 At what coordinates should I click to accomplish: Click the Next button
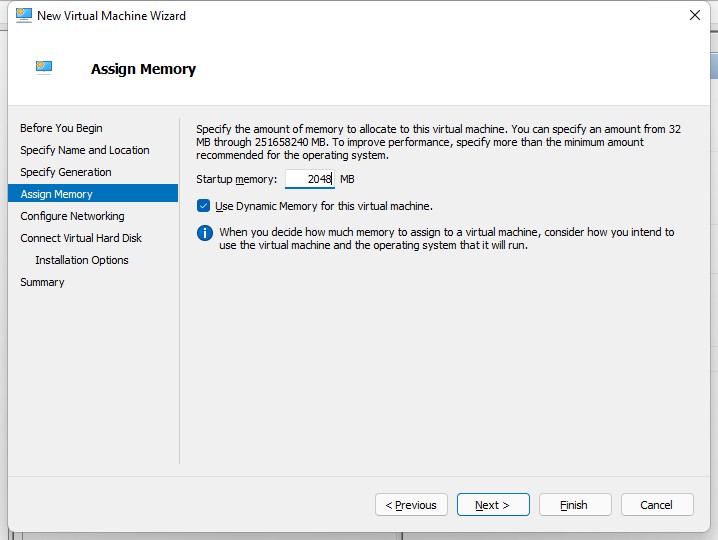click(x=493, y=505)
